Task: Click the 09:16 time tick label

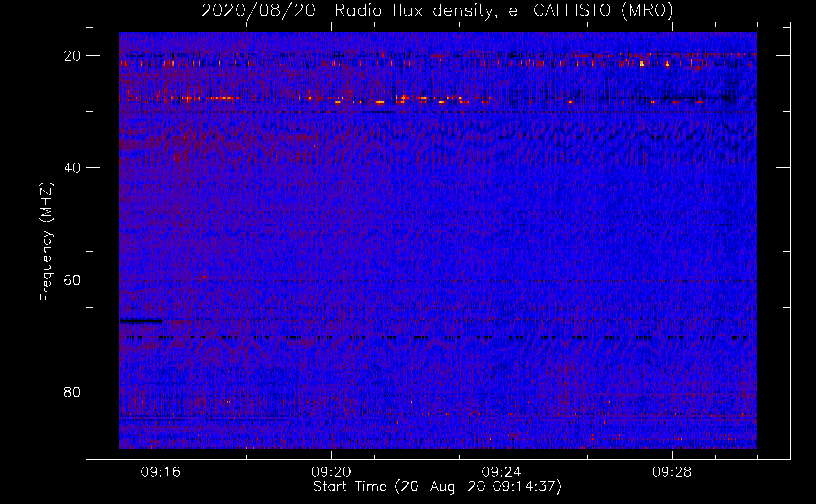Action: tap(161, 472)
